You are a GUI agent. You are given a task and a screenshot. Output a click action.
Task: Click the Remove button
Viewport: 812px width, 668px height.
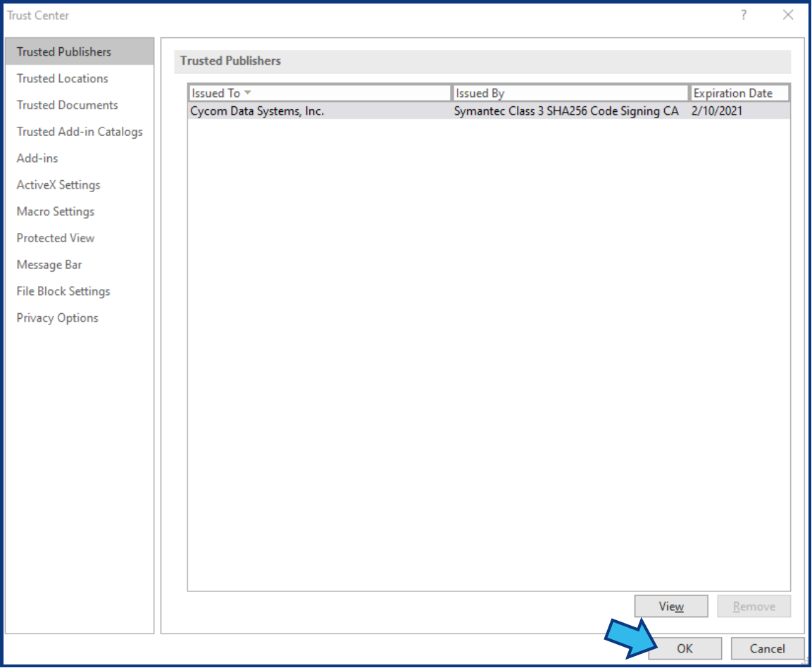[x=754, y=607]
